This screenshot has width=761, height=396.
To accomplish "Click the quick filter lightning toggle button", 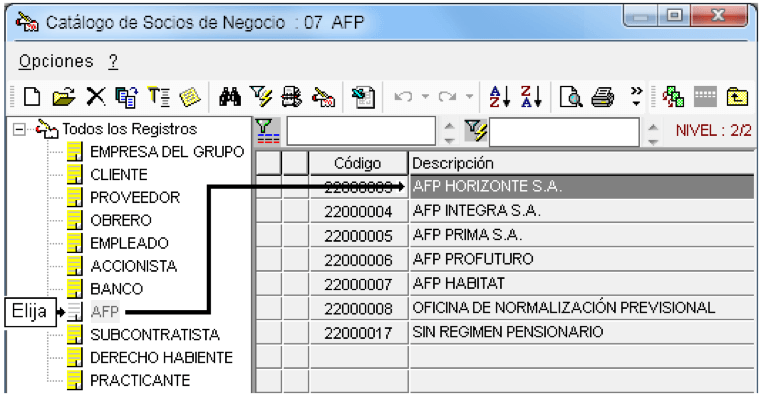I will [x=476, y=131].
